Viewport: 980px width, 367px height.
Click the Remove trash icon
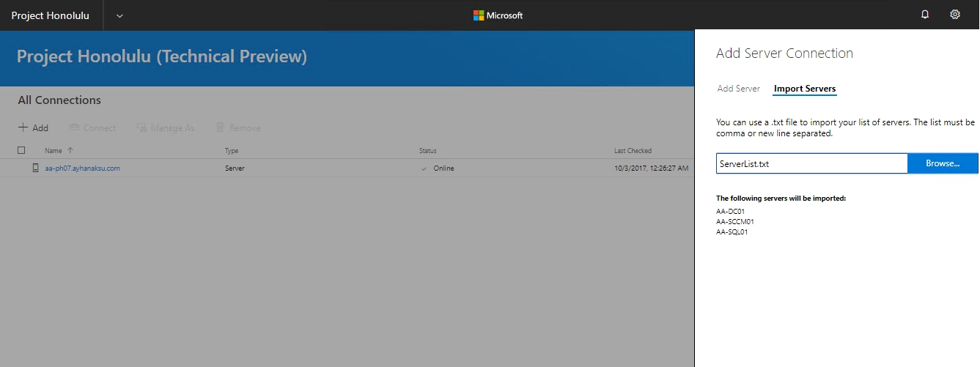coord(220,127)
